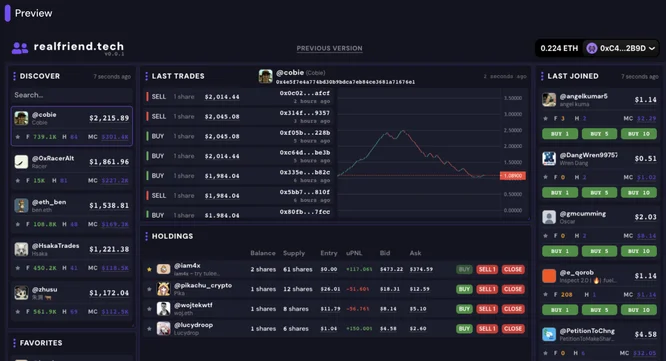Open trade address 0xf05b...228b
Image resolution: width=666 pixels, height=361 pixels.
pos(305,133)
